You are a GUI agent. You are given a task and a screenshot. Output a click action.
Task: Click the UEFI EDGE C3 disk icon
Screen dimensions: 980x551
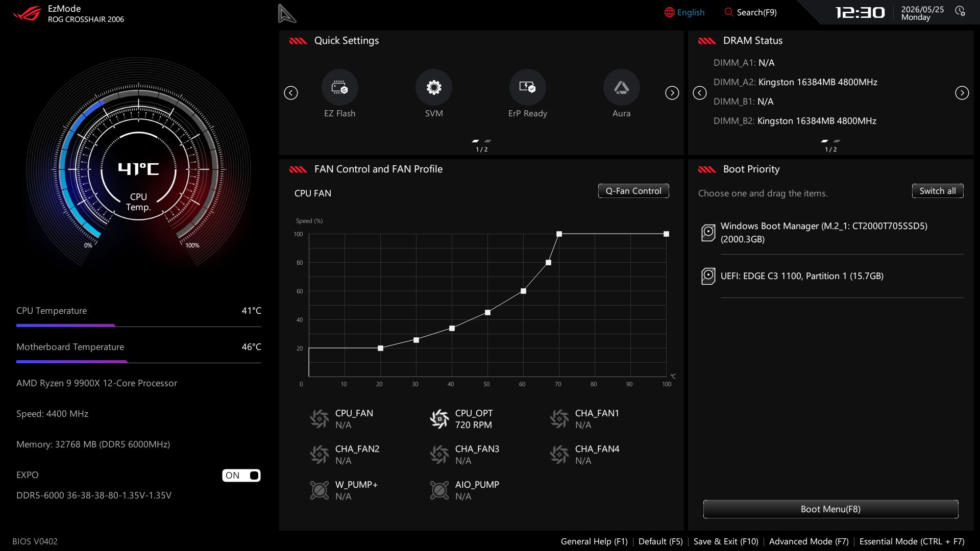(708, 276)
